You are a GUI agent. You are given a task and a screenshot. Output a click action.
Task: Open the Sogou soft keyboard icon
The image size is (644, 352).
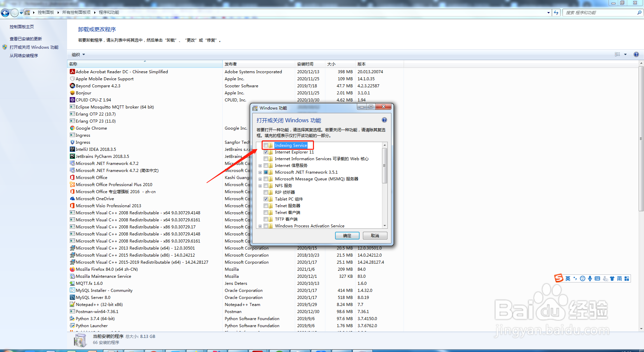point(597,278)
